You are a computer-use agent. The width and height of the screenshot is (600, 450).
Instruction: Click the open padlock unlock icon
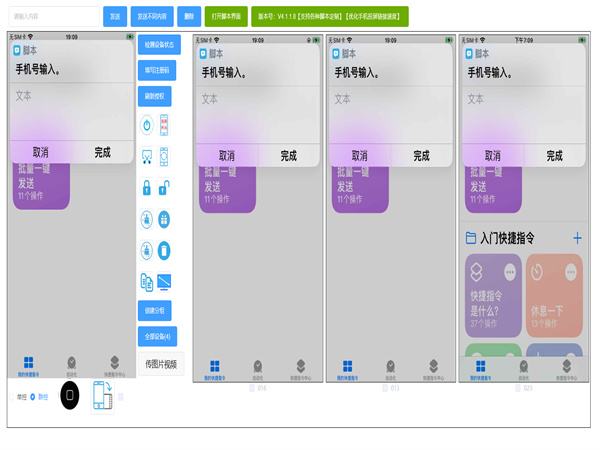click(x=164, y=188)
